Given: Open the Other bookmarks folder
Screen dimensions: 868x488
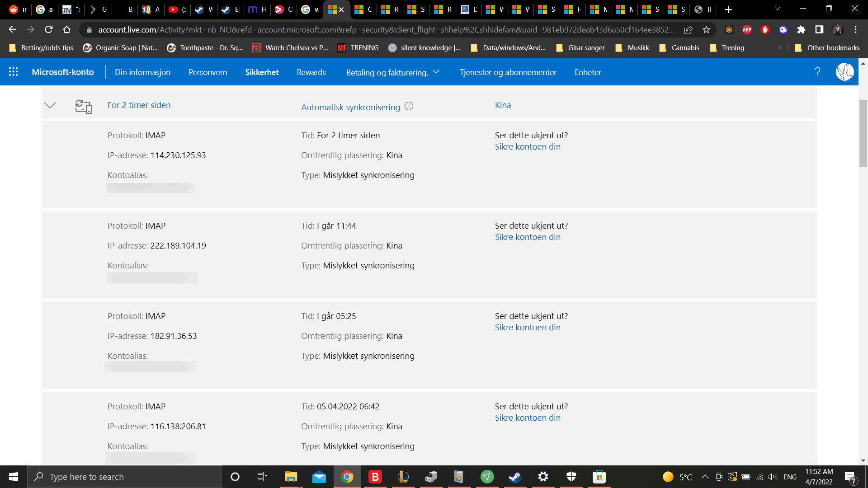Looking at the screenshot, I should click(x=827, y=48).
